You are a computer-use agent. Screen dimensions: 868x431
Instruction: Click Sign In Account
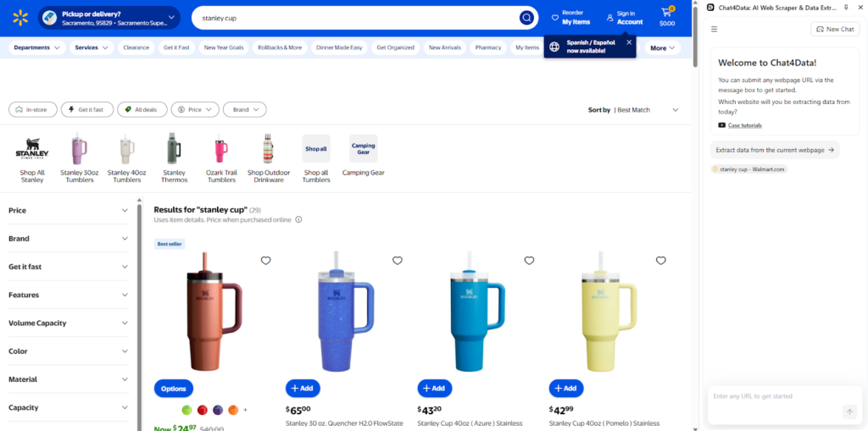625,18
